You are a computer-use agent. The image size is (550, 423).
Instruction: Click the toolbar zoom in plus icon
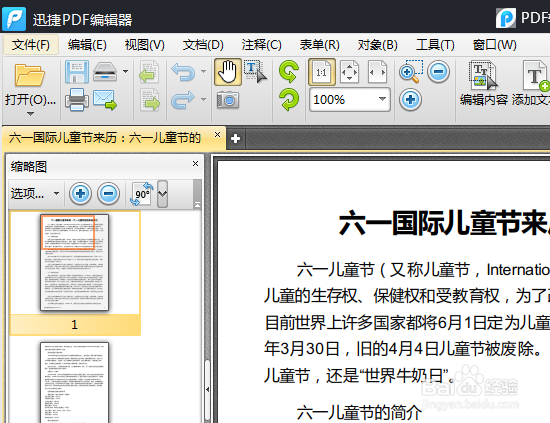tap(410, 100)
